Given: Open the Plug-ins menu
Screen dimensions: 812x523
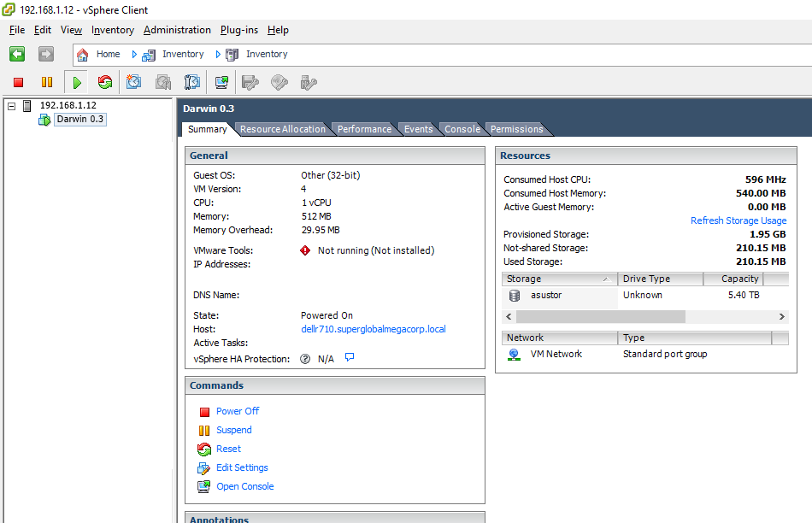Looking at the screenshot, I should coord(238,30).
